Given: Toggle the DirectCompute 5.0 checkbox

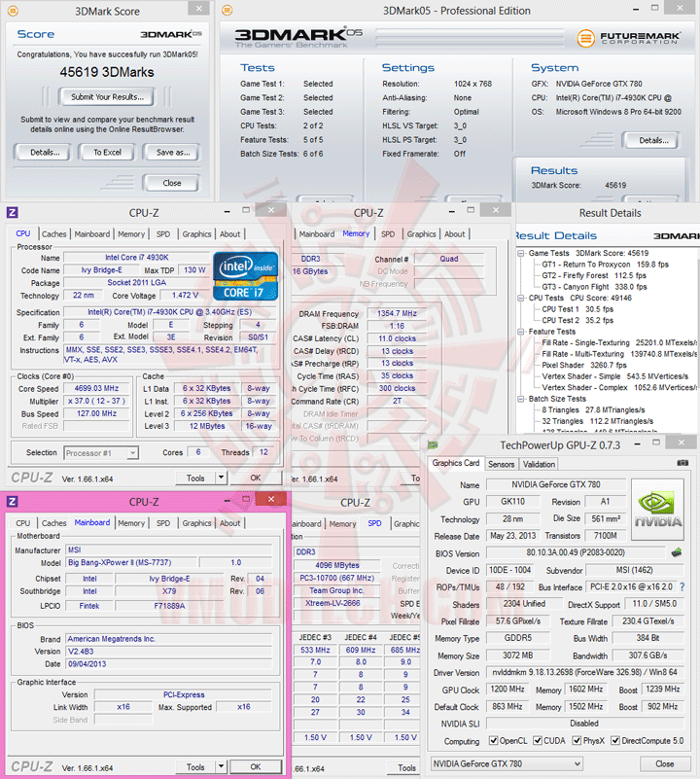Looking at the screenshot, I should (615, 741).
